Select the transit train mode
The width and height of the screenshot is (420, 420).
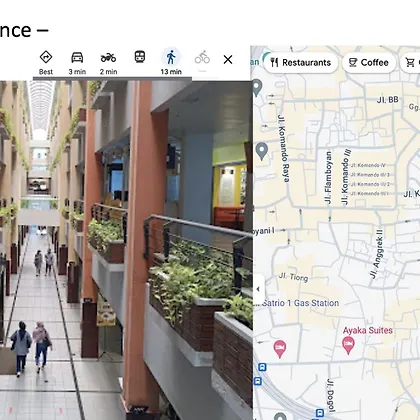[140, 57]
